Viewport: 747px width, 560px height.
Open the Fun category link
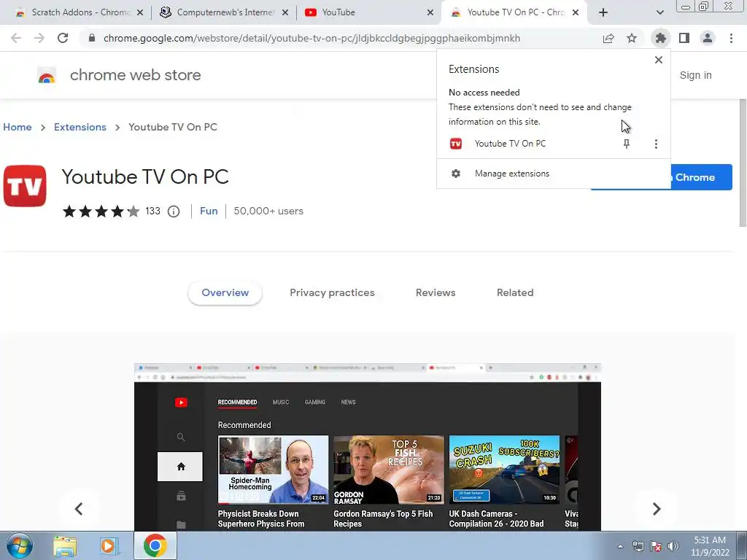209,211
